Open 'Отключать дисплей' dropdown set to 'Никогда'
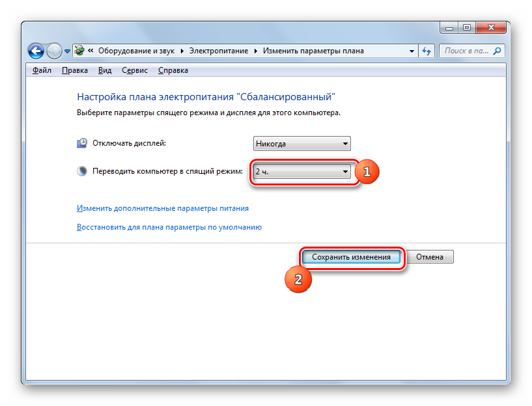The image size is (532, 406). point(301,144)
